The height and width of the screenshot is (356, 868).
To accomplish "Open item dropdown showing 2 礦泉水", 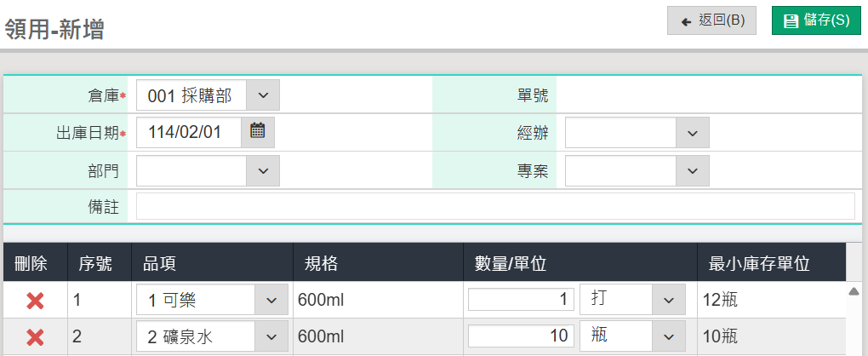I will (x=271, y=336).
